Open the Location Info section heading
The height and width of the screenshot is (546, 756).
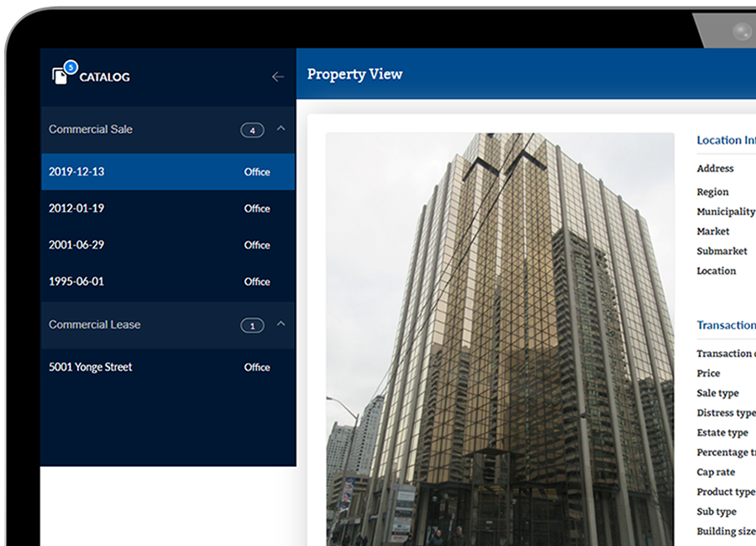726,140
